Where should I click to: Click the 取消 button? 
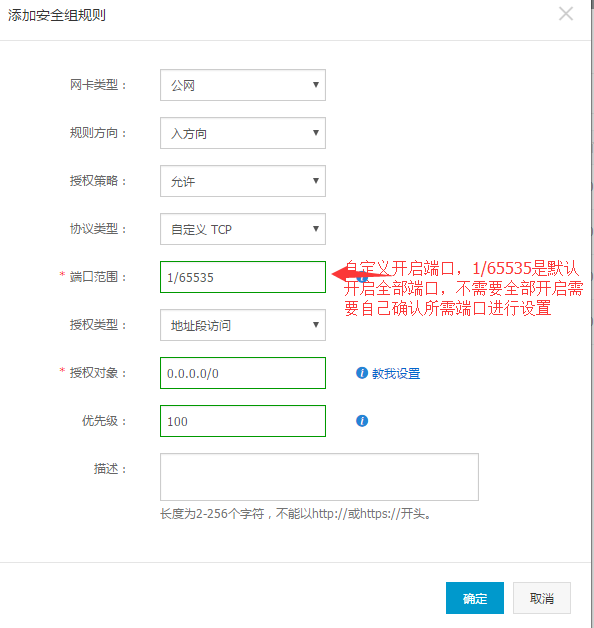point(542,598)
